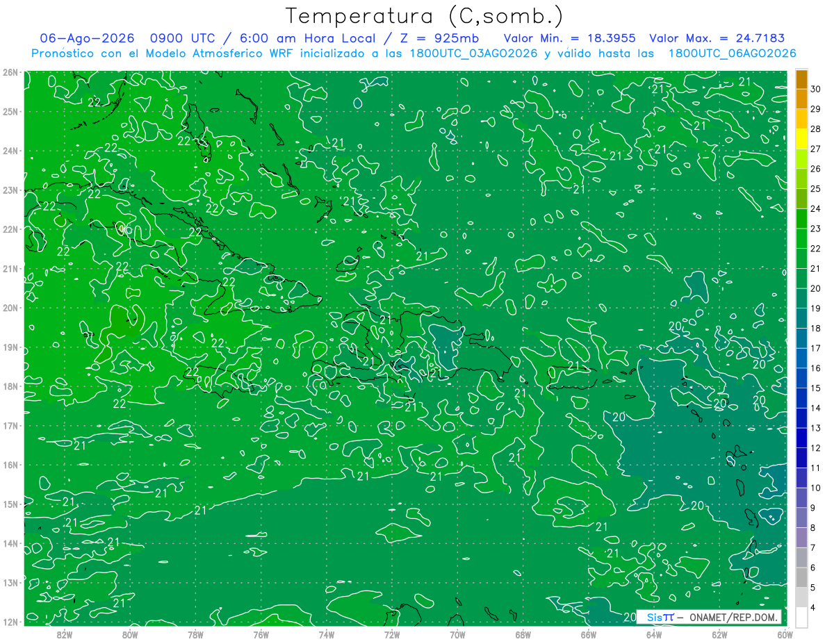Image resolution: width=834 pixels, height=644 pixels.
Task: Click the '80W' longitude axis label
Action: coord(129,634)
